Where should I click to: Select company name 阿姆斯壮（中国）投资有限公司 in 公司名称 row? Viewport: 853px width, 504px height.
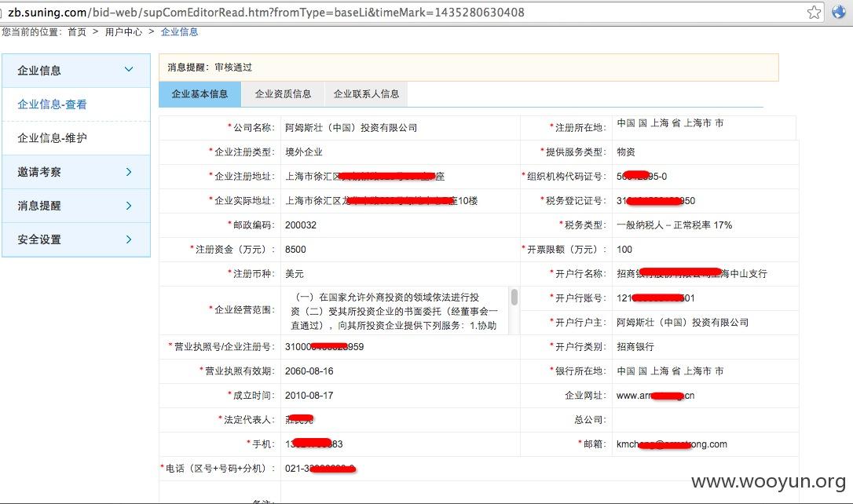351,128
